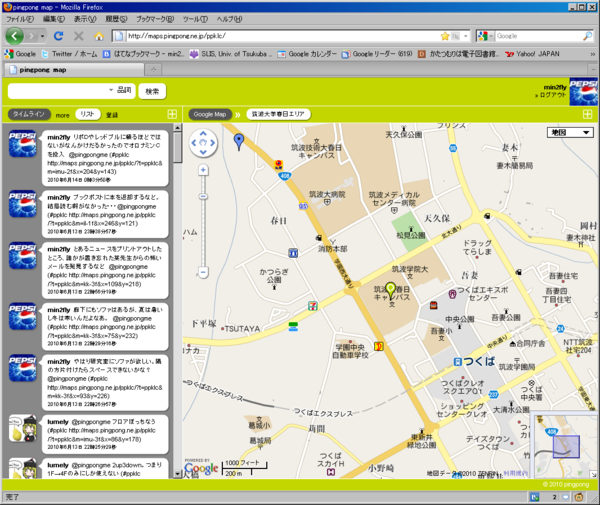
Task: Pan the map right with the arrow
Action: pos(212,143)
